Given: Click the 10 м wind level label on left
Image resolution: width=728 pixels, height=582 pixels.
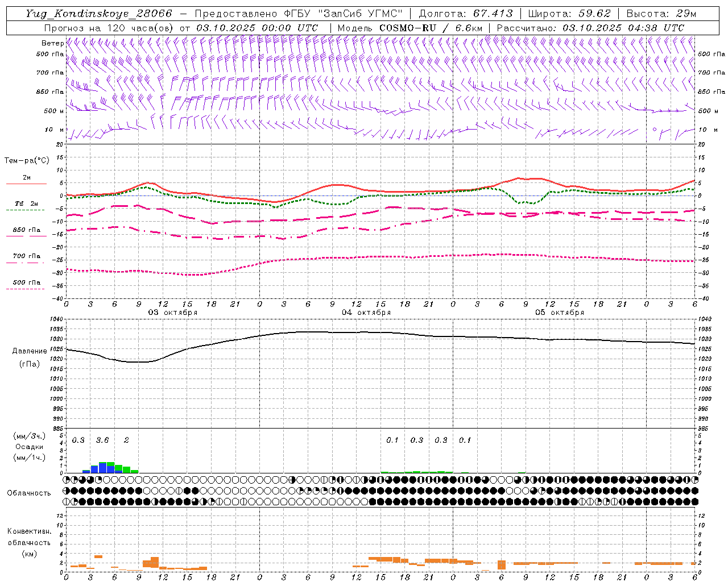Looking at the screenshot, I should click(x=54, y=130).
